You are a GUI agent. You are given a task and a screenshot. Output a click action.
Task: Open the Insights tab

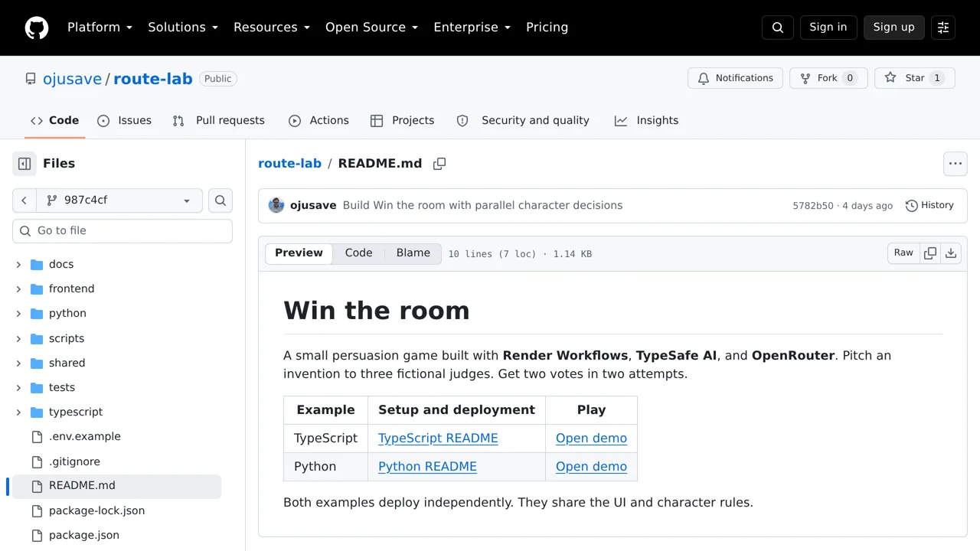point(646,121)
